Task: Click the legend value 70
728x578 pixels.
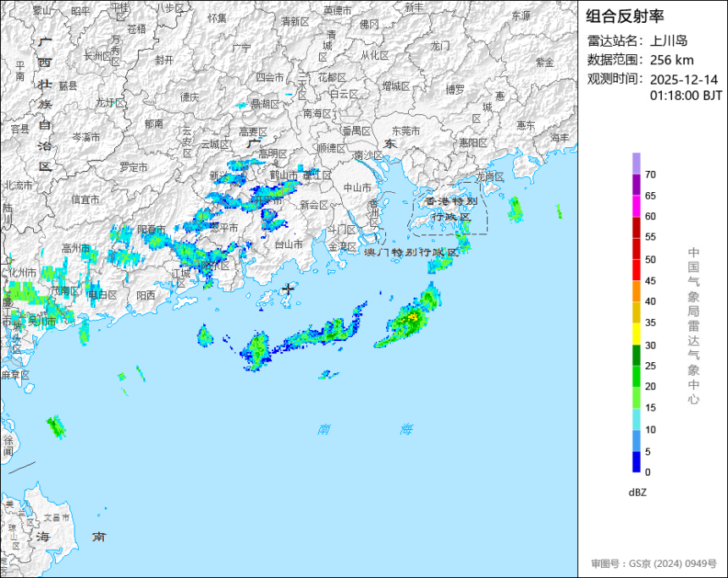Action: pyautogui.click(x=650, y=174)
